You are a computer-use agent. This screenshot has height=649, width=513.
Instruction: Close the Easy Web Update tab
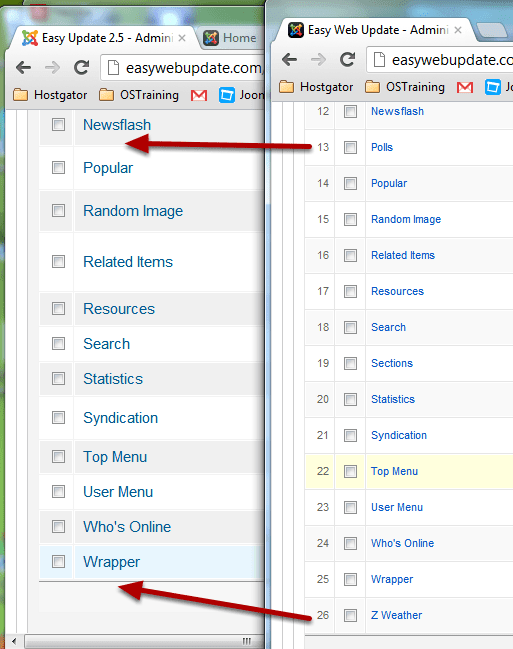(x=458, y=30)
